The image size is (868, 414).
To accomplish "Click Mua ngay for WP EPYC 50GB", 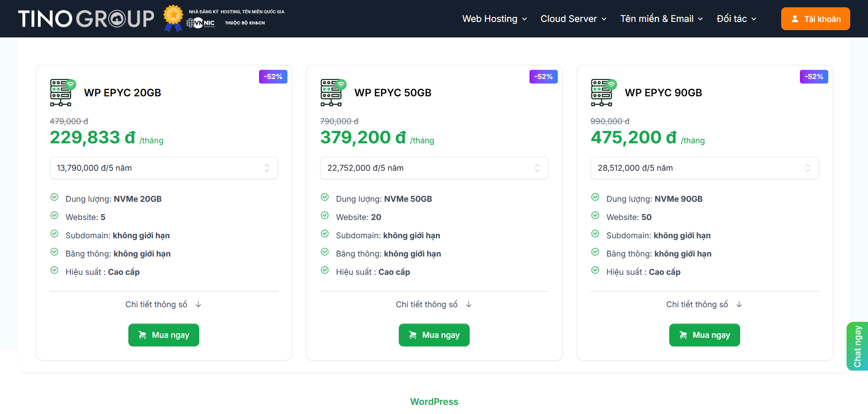I will (434, 335).
